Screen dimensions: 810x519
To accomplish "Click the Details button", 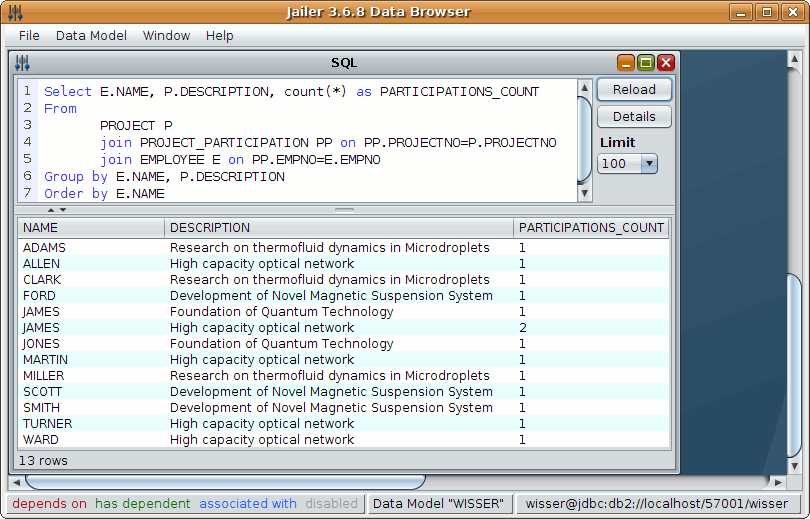I will (x=634, y=117).
